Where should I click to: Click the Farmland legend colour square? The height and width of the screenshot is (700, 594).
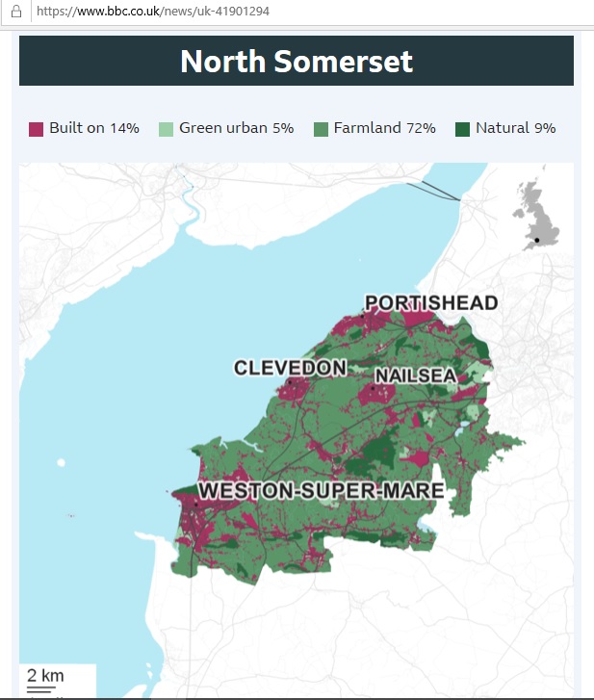(x=322, y=129)
